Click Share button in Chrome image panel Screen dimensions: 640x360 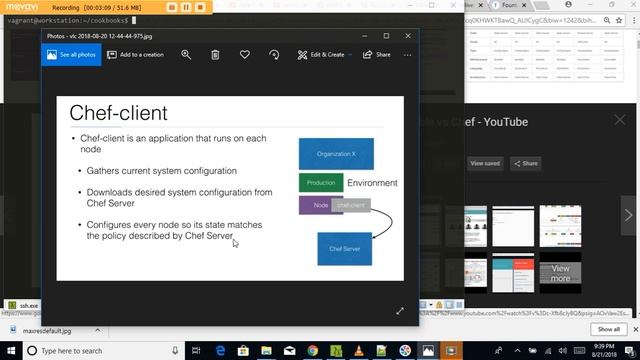click(526, 164)
